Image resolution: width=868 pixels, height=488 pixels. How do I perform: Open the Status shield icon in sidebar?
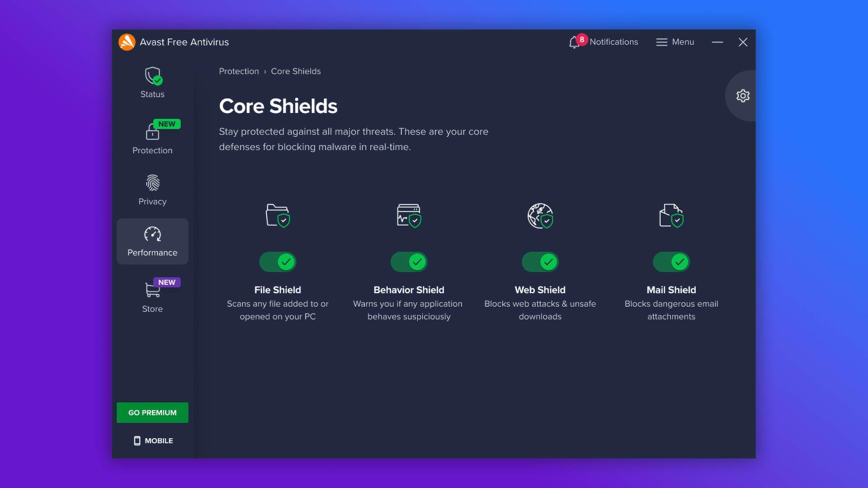point(153,76)
